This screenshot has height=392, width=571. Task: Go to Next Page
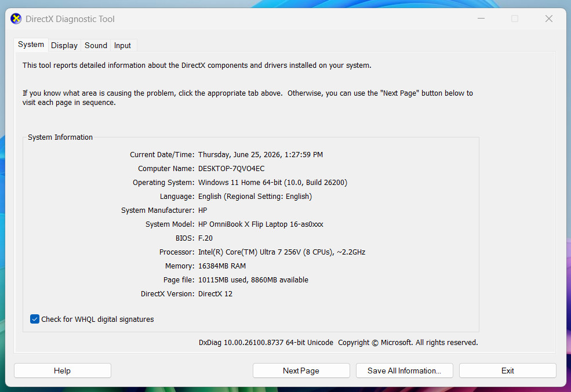tap(301, 371)
